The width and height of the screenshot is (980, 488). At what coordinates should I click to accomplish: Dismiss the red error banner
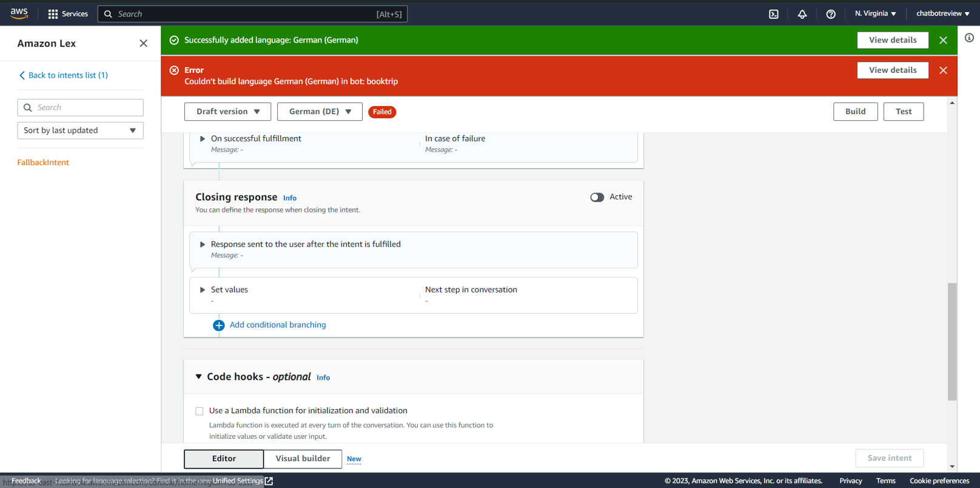[x=943, y=70]
